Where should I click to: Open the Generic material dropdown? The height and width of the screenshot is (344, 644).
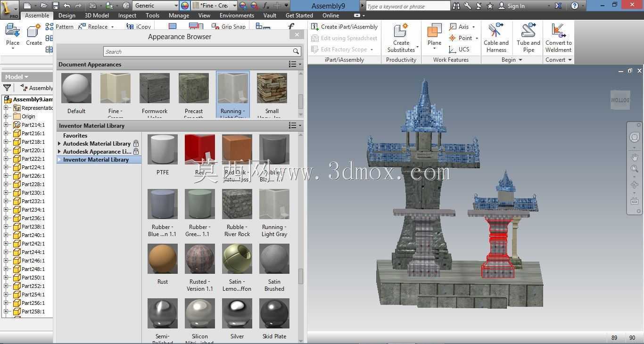pyautogui.click(x=176, y=6)
